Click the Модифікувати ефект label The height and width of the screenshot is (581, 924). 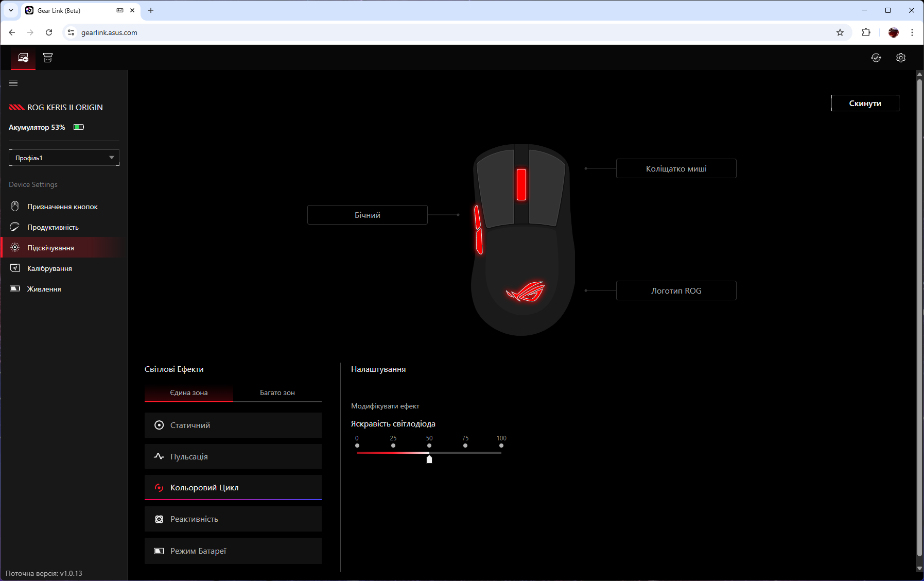(385, 406)
